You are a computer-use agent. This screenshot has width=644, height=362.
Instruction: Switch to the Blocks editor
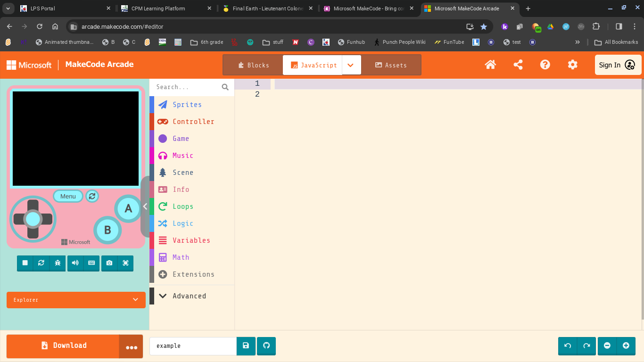253,65
